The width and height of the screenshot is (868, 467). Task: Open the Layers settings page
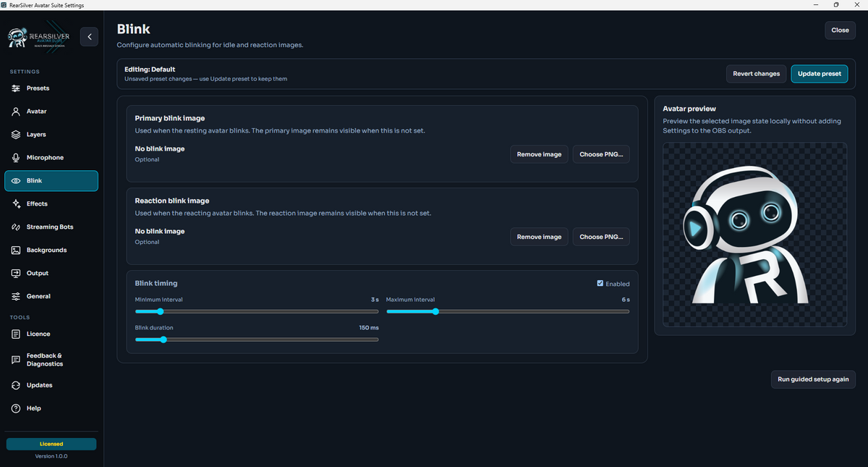click(51, 135)
